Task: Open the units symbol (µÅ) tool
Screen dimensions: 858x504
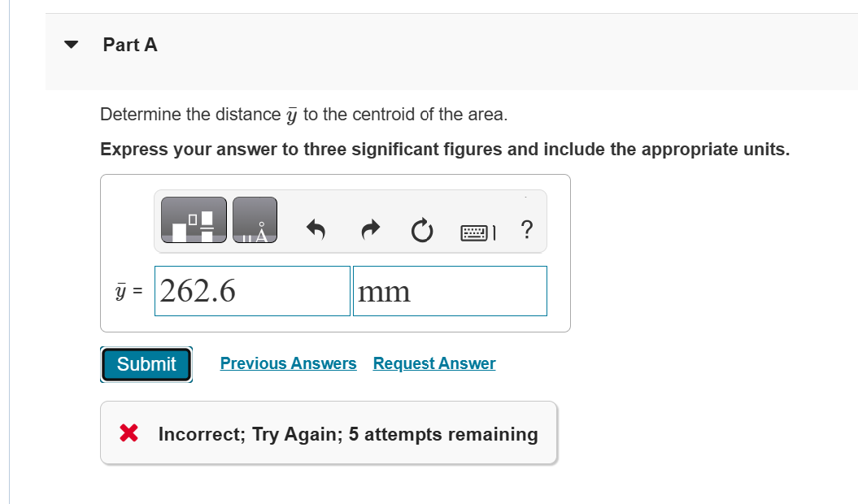Action: 255,219
